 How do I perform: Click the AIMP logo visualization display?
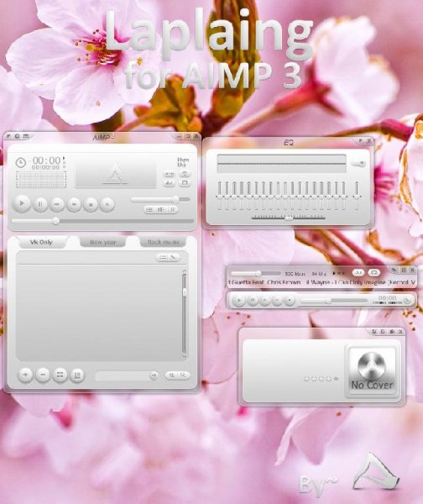(x=116, y=174)
